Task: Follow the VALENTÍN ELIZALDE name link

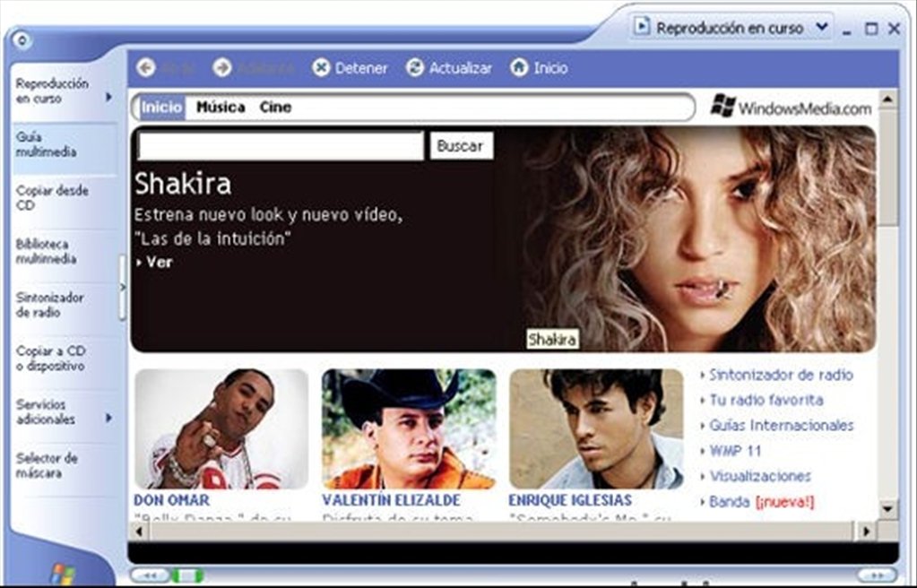Action: click(x=391, y=500)
